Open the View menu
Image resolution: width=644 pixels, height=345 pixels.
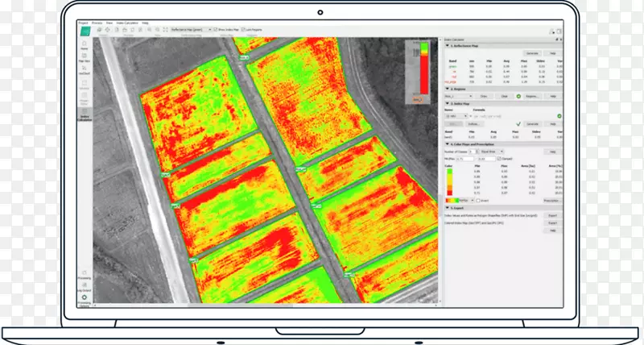click(x=109, y=23)
